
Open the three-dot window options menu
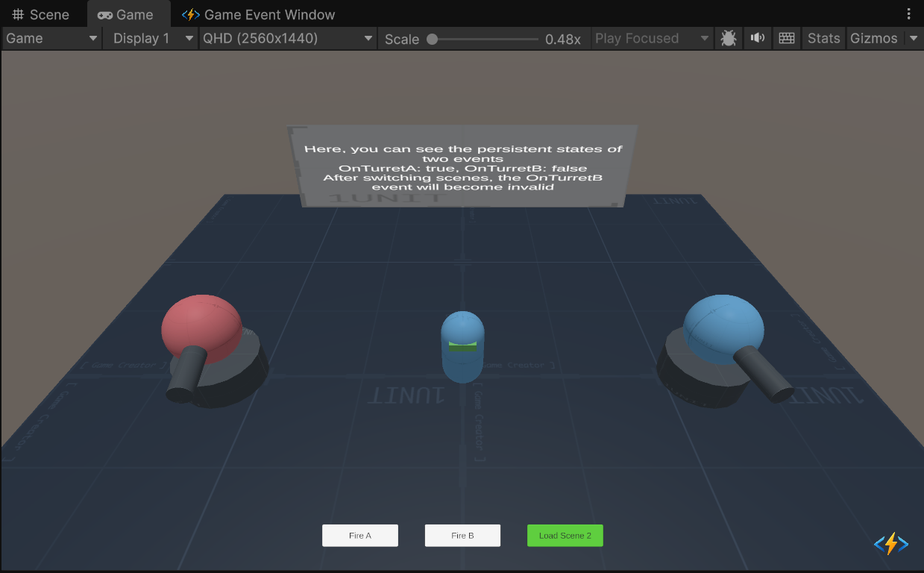point(908,14)
